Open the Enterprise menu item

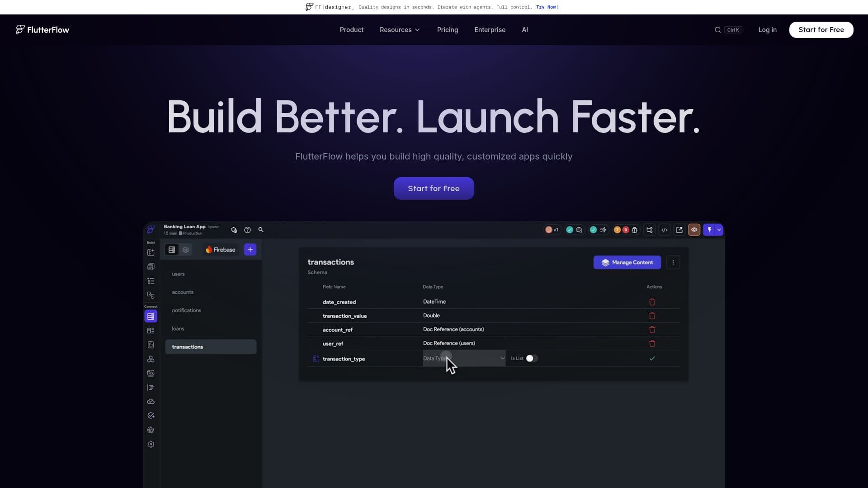pyautogui.click(x=490, y=30)
